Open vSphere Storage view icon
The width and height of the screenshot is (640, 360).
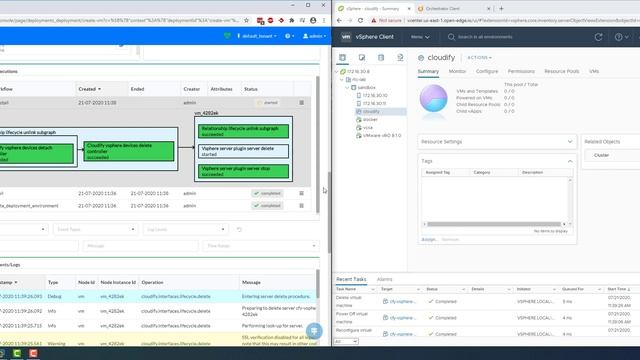point(381,58)
